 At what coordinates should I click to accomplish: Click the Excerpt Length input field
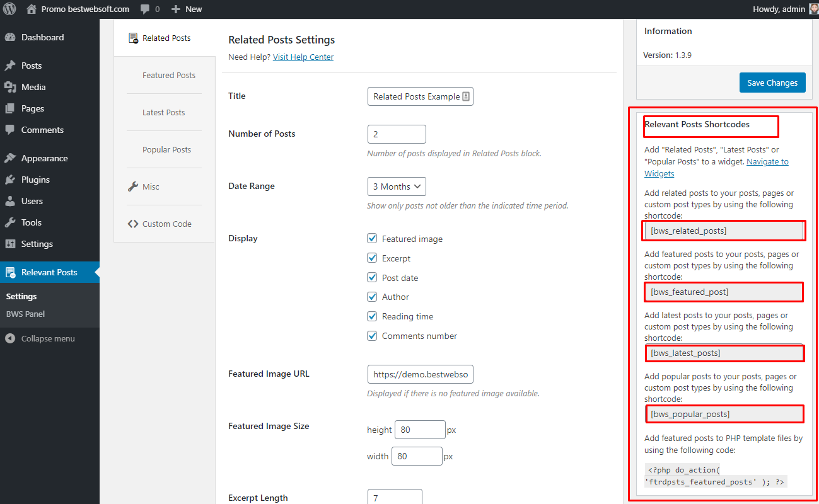395,497
